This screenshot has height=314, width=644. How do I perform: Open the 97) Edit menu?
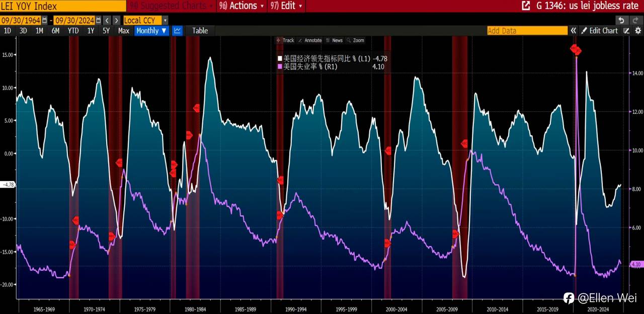286,6
